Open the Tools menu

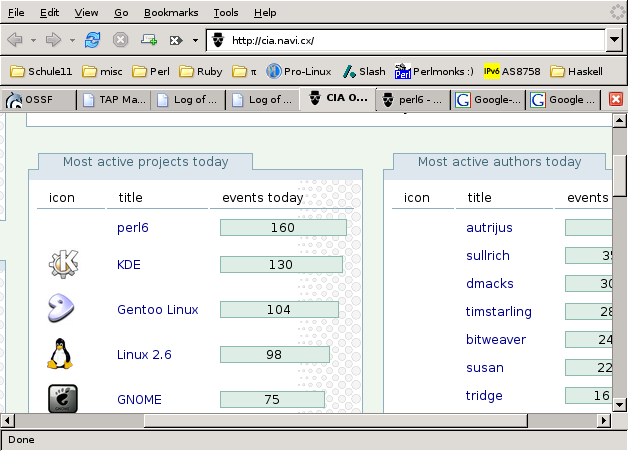coord(226,13)
